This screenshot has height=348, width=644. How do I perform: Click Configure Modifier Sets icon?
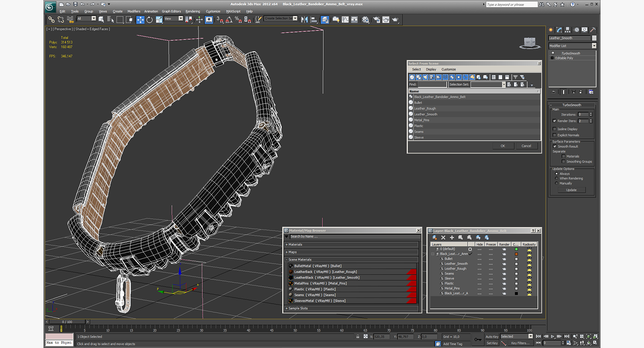591,92
